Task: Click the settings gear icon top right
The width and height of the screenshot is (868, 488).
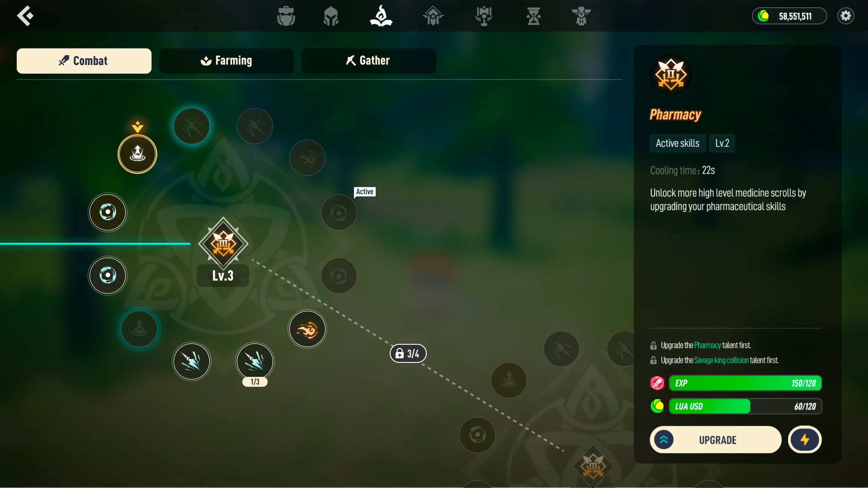Action: click(846, 15)
